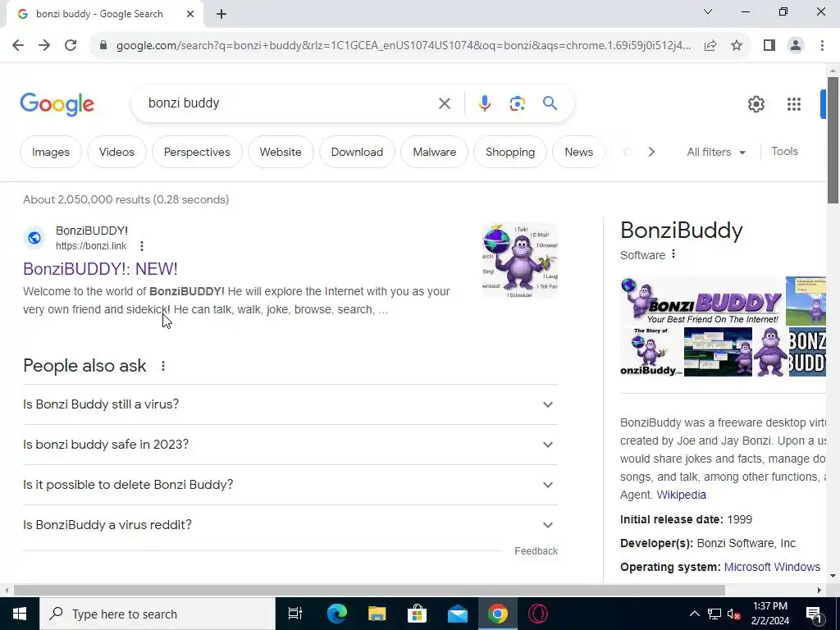Viewport: 840px width, 630px height.
Task: Bookmark this page with the star
Action: (x=737, y=46)
